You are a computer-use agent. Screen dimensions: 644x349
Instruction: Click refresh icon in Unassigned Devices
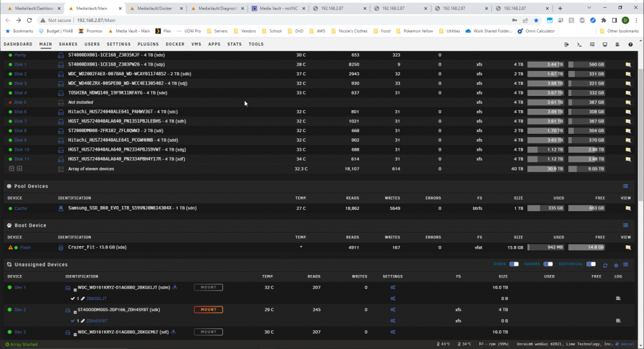[x=605, y=265]
